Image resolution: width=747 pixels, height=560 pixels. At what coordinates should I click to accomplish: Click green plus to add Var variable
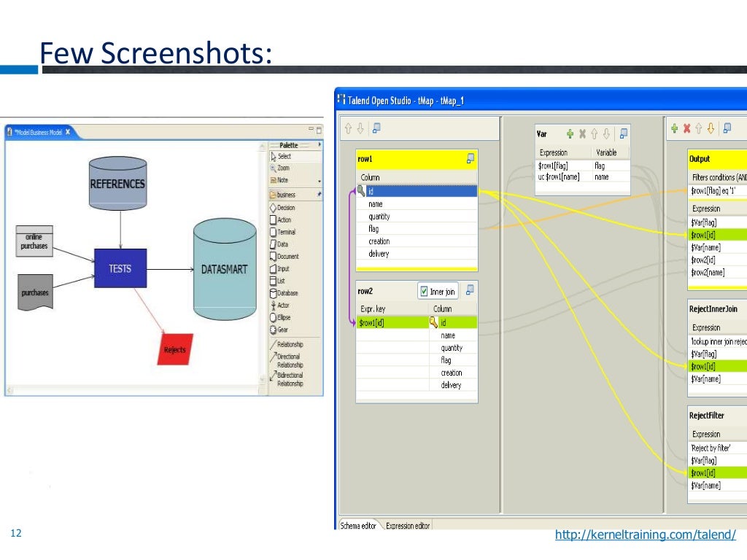point(570,134)
